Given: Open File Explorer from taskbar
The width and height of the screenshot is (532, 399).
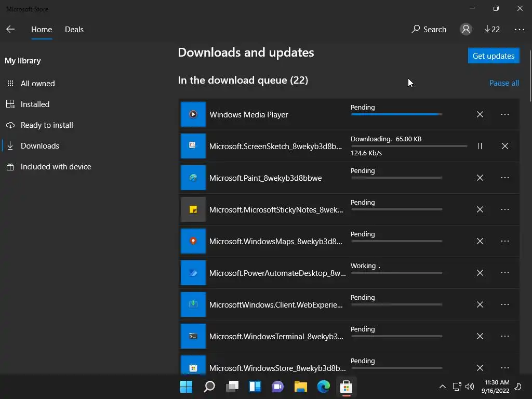Looking at the screenshot, I should click(301, 387).
